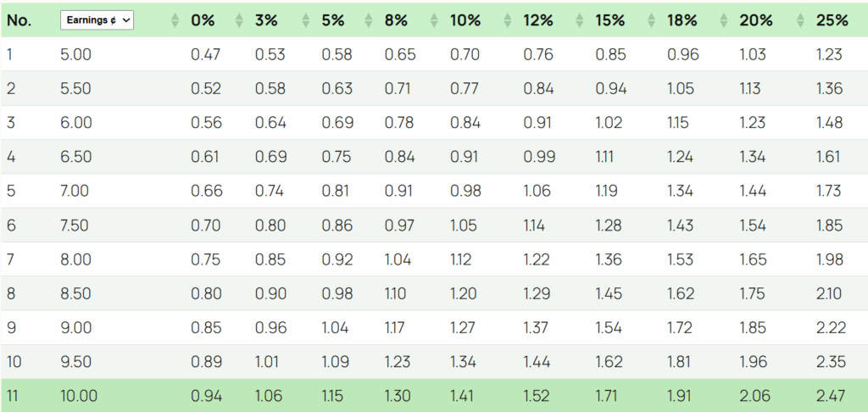Viewport: 868px width, 412px height.
Task: Click sort arrows just left of 5% header
Action: pyautogui.click(x=305, y=20)
